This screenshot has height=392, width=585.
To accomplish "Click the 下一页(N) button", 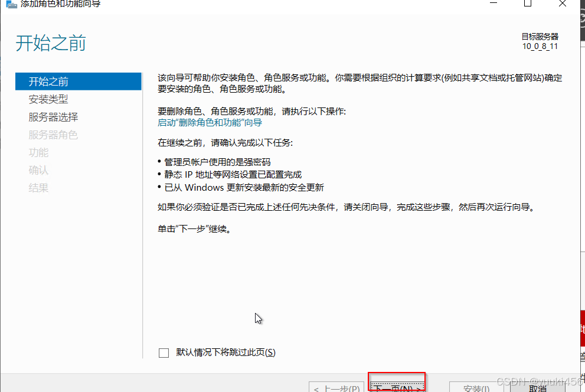I will [x=397, y=387].
